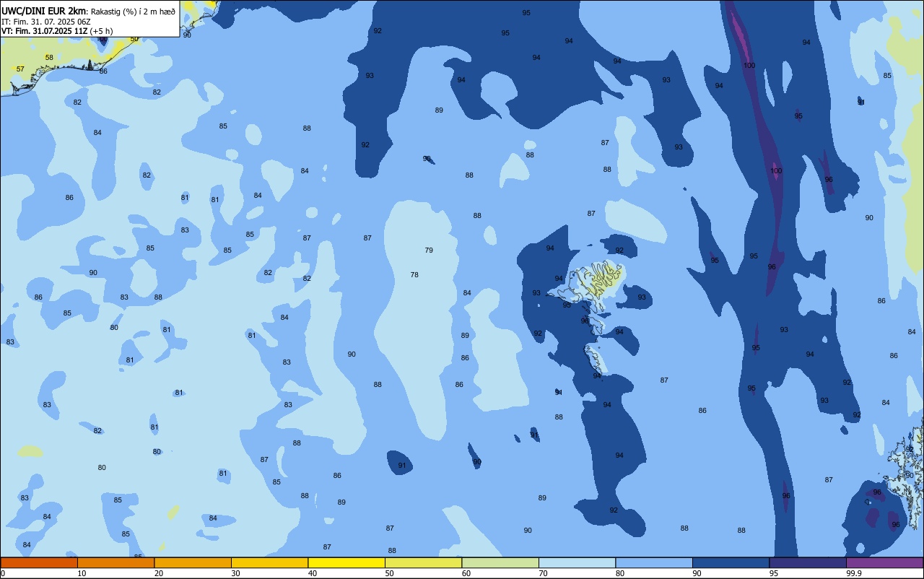Image resolution: width=924 pixels, height=579 pixels.
Task: Click the humidity value '57' near the coast
Action: [x=20, y=69]
